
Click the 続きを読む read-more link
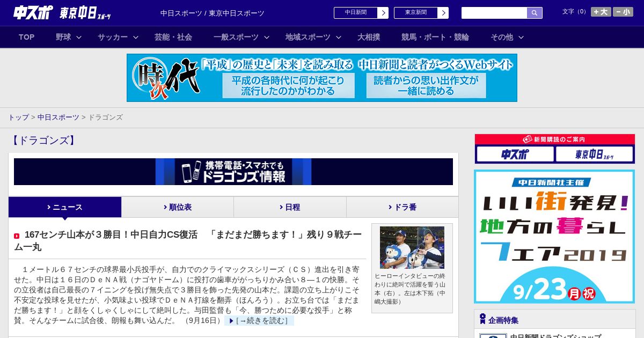pos(259,320)
